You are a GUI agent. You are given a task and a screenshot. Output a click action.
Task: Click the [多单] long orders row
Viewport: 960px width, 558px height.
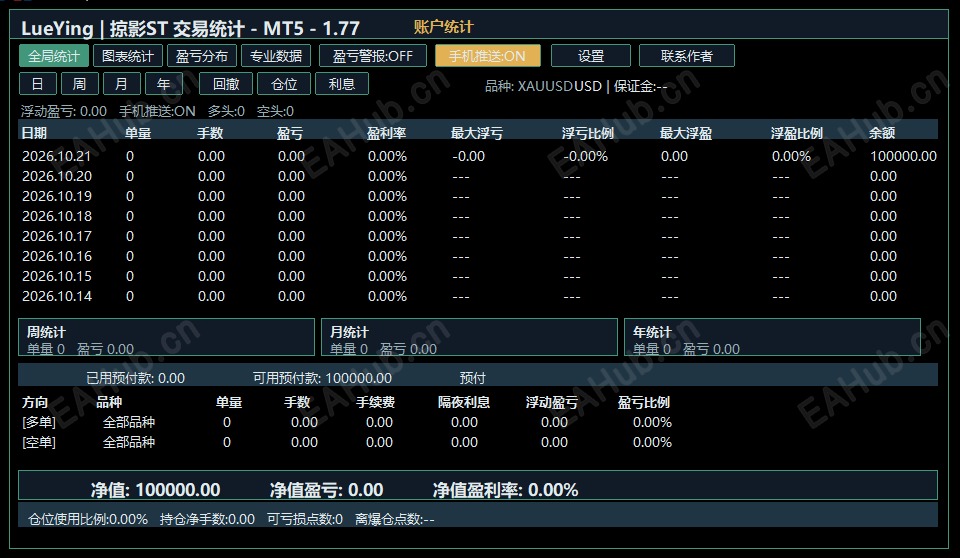tap(347, 422)
